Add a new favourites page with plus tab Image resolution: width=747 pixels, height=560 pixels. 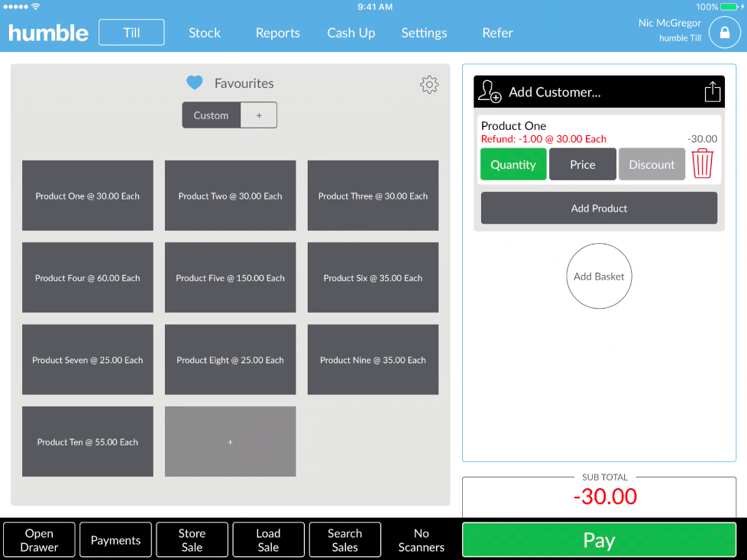tap(259, 115)
